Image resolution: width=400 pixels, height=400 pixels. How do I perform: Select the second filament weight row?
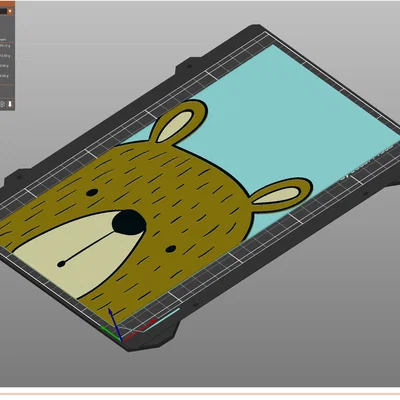click(x=5, y=56)
